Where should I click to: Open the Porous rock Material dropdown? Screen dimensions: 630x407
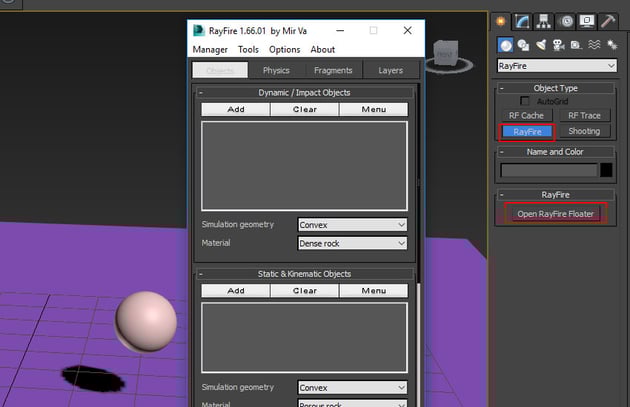(x=352, y=403)
